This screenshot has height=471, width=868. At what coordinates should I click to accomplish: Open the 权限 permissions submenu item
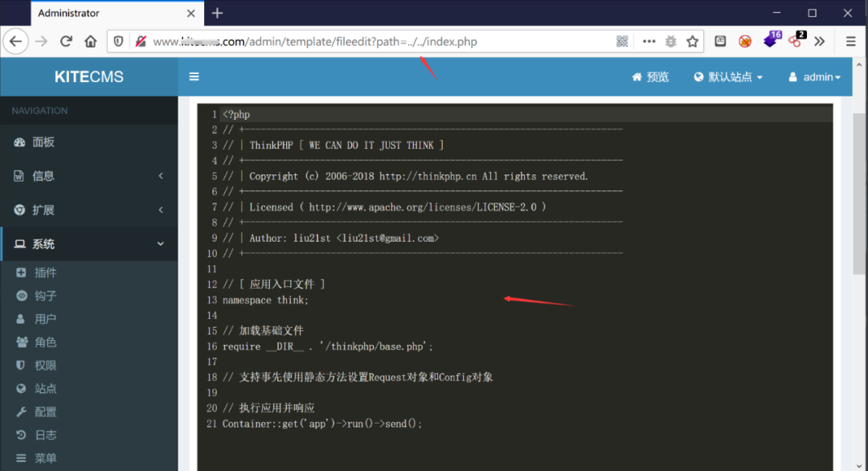pyautogui.click(x=89, y=365)
